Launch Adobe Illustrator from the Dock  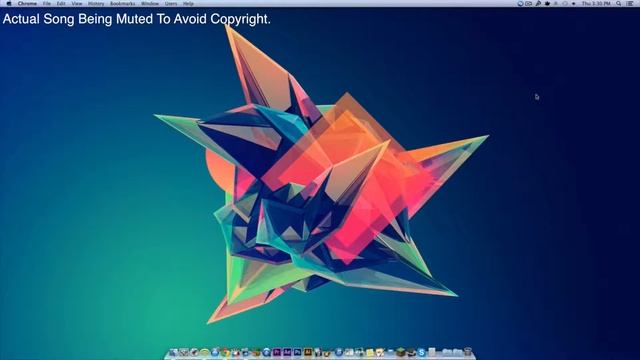tap(308, 351)
